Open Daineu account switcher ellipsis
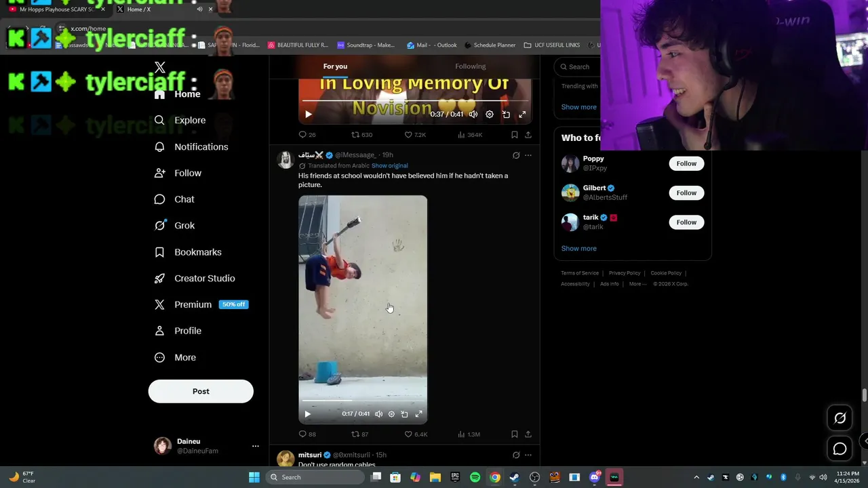Viewport: 868px width, 488px height. (256, 446)
